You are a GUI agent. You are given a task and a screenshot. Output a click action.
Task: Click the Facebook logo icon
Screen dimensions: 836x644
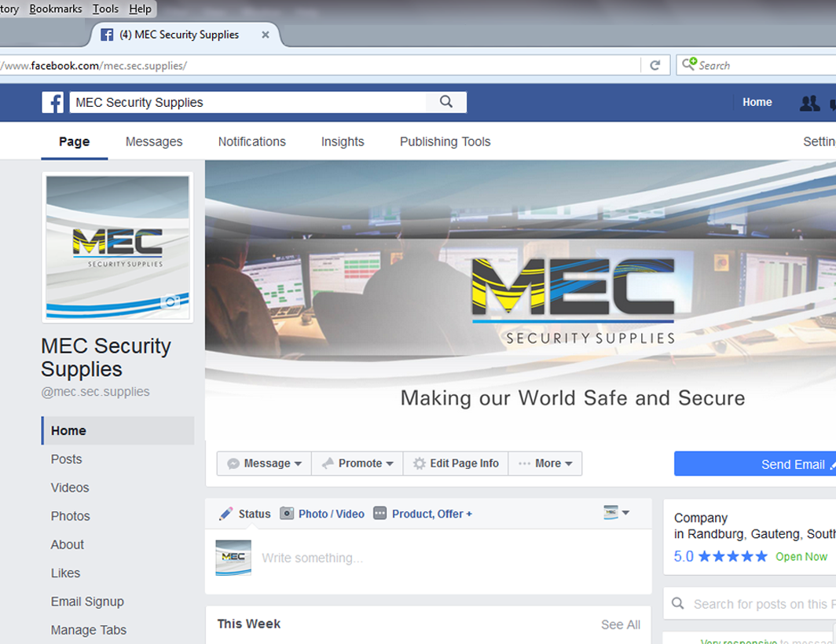[x=53, y=102]
